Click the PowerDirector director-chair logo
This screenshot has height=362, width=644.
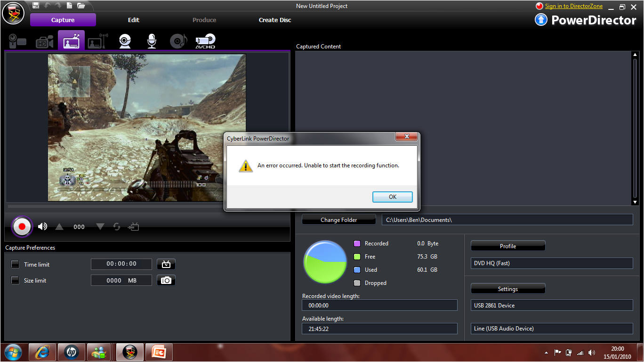(x=13, y=13)
